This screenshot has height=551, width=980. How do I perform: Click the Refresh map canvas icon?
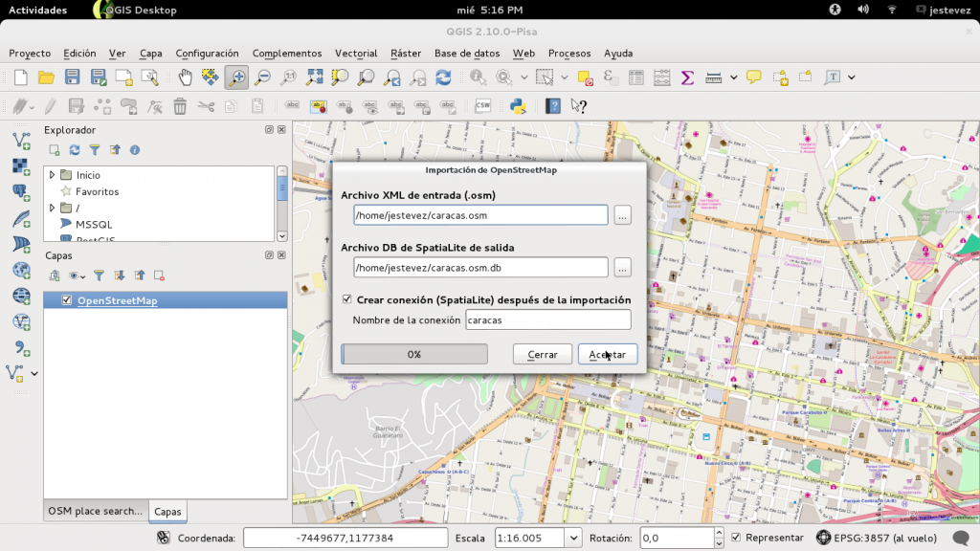coord(443,77)
